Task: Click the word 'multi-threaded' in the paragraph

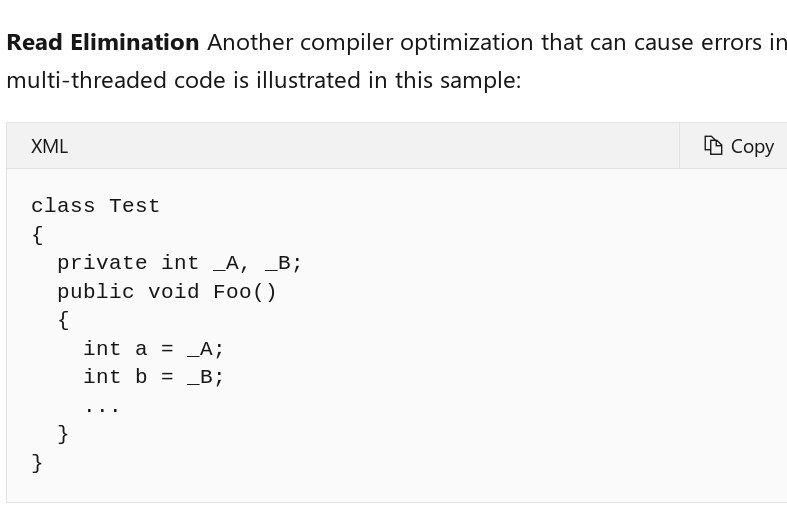Action: [87, 80]
